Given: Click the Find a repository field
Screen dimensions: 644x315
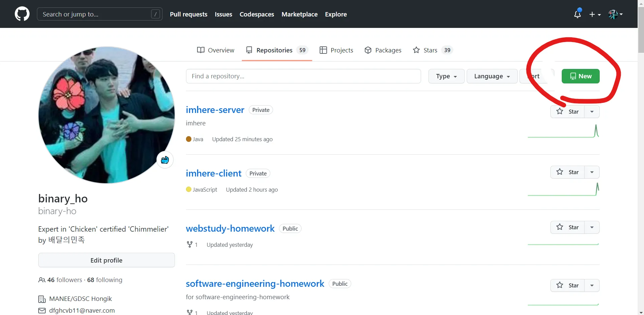Looking at the screenshot, I should point(303,76).
